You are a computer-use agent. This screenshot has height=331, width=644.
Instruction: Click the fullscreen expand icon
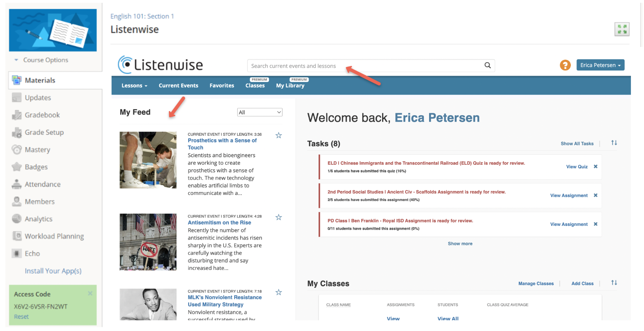pos(622,29)
